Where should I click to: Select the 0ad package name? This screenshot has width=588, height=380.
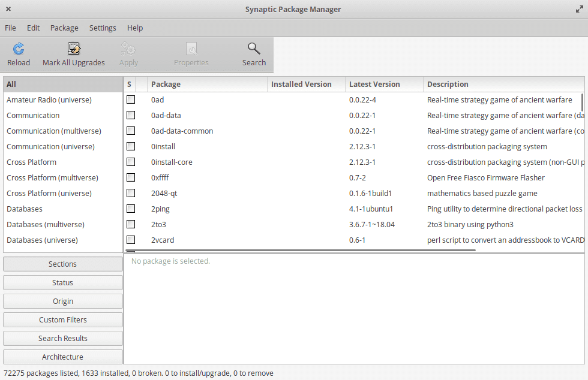[x=157, y=99]
